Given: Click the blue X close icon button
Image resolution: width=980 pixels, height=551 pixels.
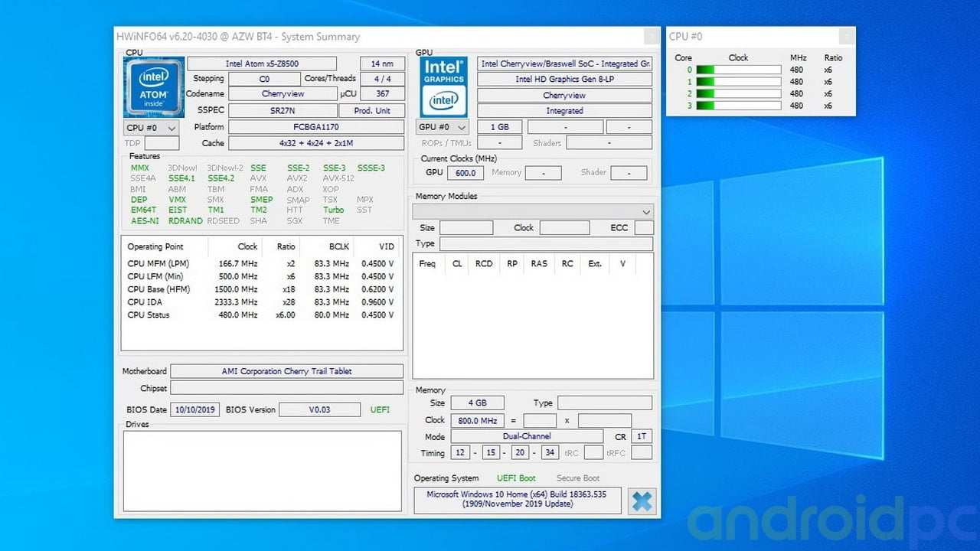Looking at the screenshot, I should 642,502.
